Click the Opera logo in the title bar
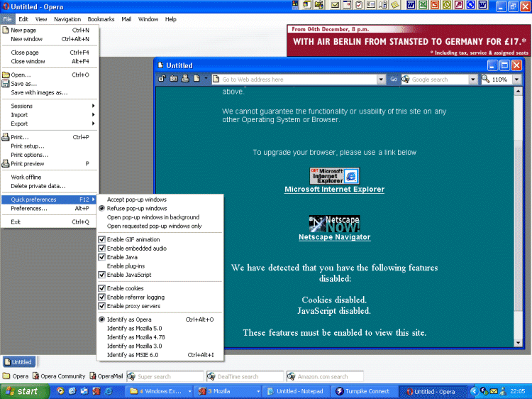This screenshot has height=399, width=532. 6,6
